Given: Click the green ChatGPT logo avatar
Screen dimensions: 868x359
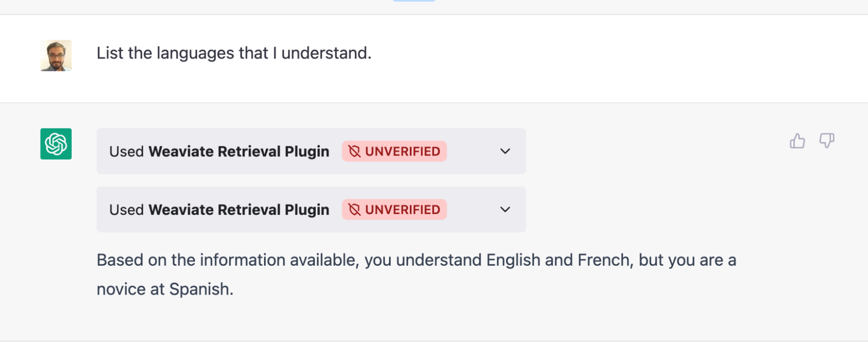Looking at the screenshot, I should point(56,144).
